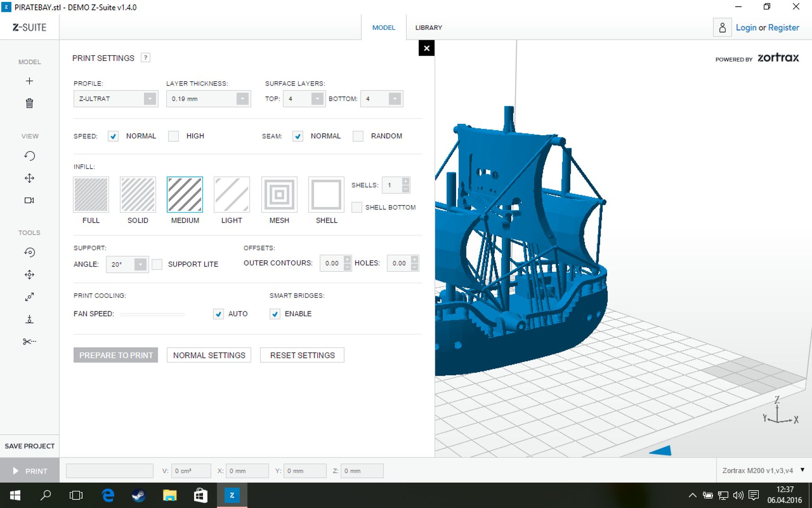
Task: Delete model using the trash icon
Action: click(x=29, y=103)
